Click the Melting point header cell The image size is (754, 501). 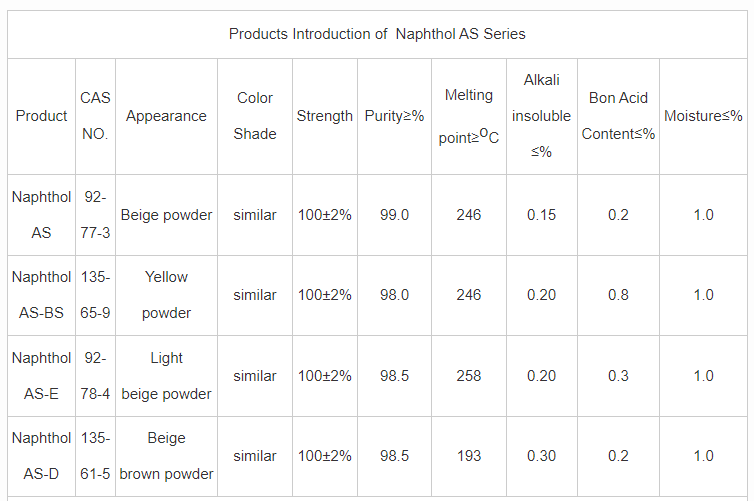coord(468,116)
